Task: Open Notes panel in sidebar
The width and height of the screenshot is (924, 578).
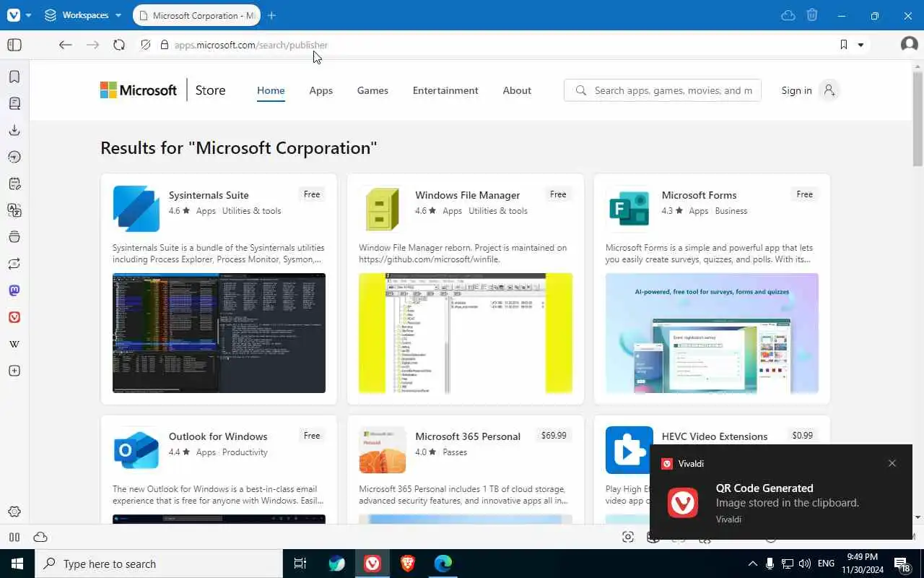Action: [14, 184]
